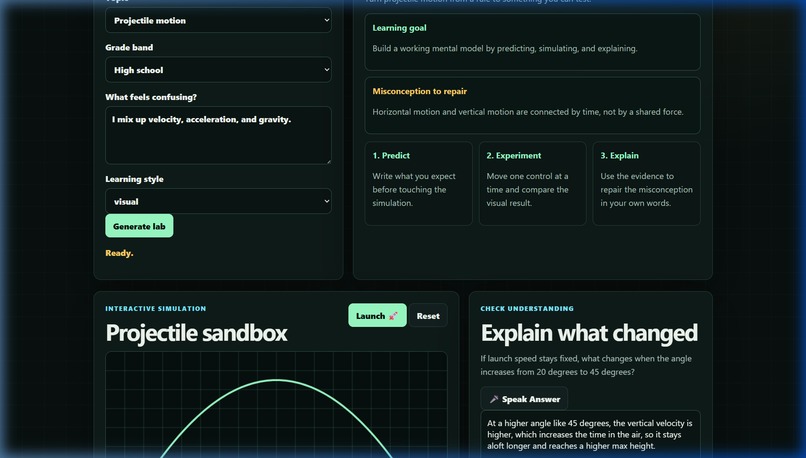Screen dimensions: 806x458
Task: Click the Speak Answer button
Action: (524, 399)
